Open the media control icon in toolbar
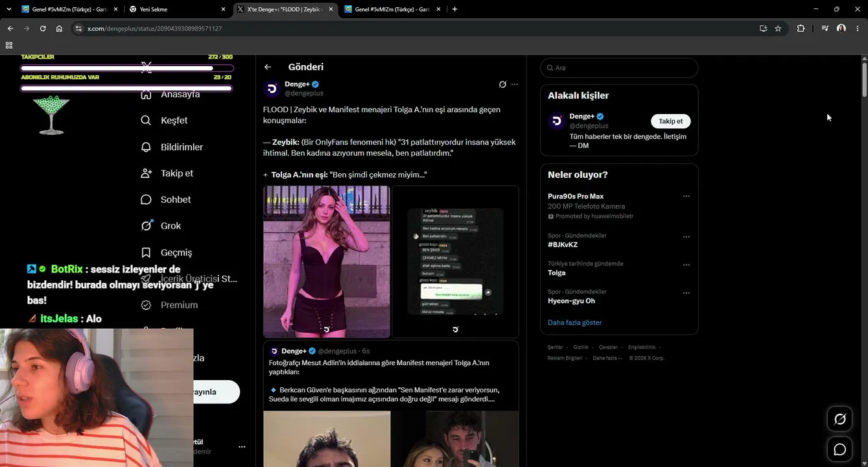The height and width of the screenshot is (467, 868). coord(825,29)
